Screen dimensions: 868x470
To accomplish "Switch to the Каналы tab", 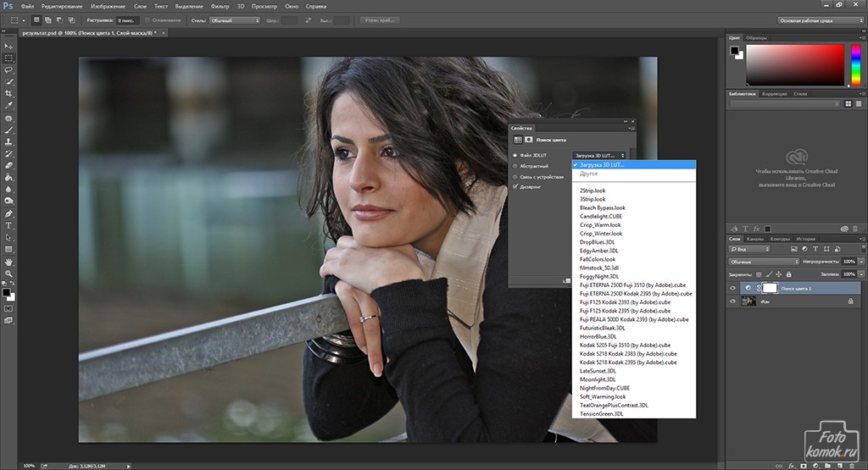I will click(755, 239).
